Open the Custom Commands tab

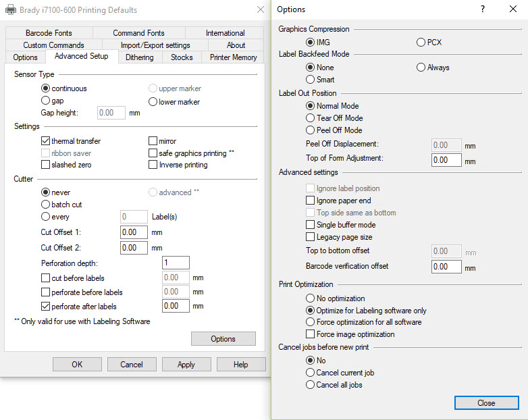point(53,45)
